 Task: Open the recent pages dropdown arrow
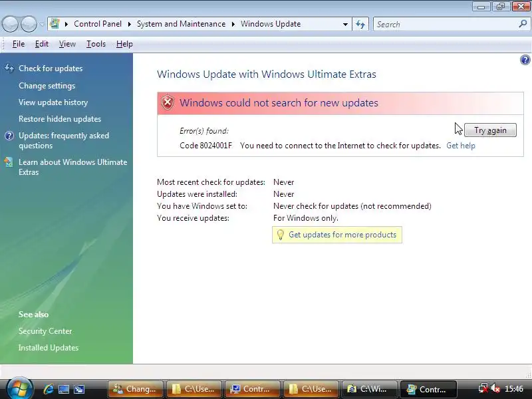pos(42,25)
